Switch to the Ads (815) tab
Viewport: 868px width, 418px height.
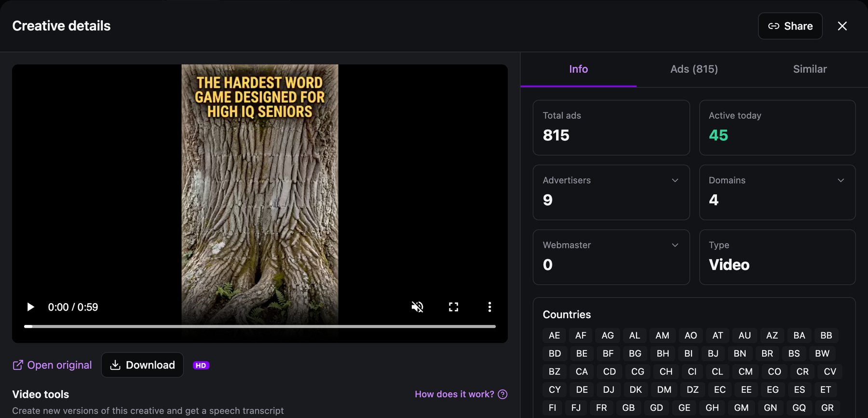click(694, 69)
